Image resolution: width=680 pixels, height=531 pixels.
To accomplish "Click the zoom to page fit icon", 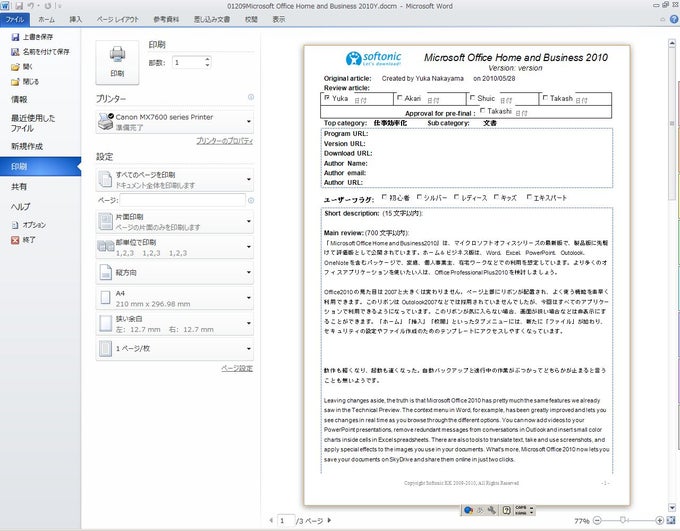I will 671,520.
